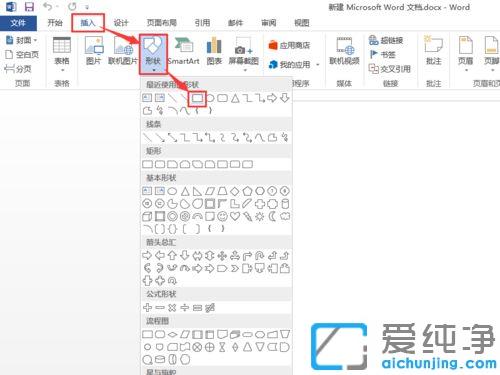The image size is (500, 375).
Task: Click the Undo arrow icon
Action: click(x=48, y=6)
